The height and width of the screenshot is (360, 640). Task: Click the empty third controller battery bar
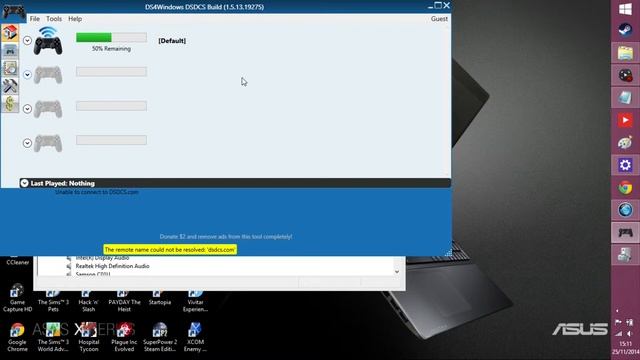tap(111, 106)
